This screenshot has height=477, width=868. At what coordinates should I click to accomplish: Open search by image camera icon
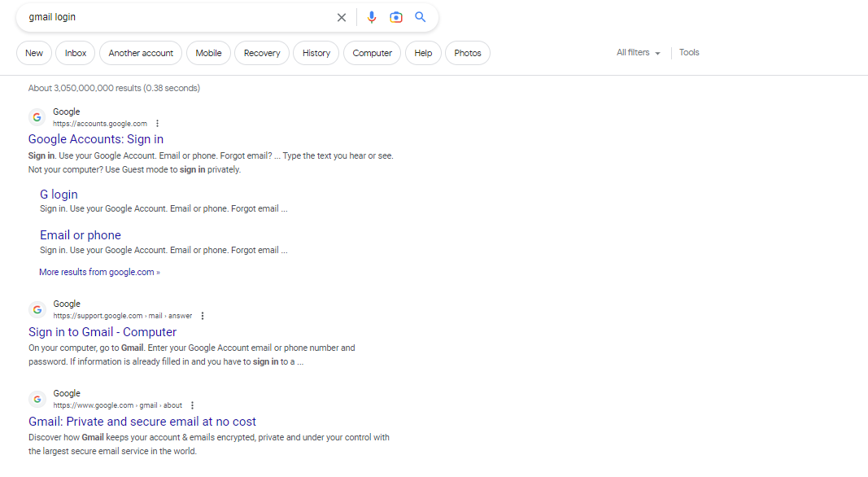pyautogui.click(x=396, y=17)
